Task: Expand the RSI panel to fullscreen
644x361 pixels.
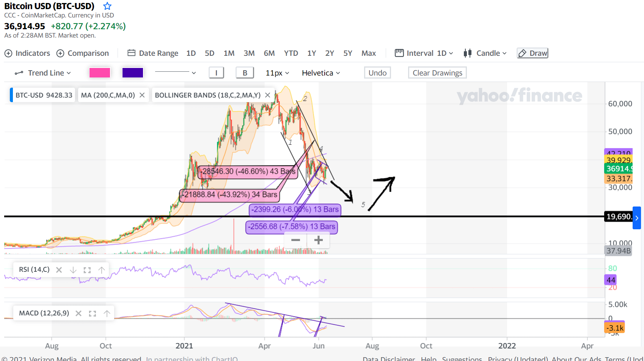Action: click(87, 270)
